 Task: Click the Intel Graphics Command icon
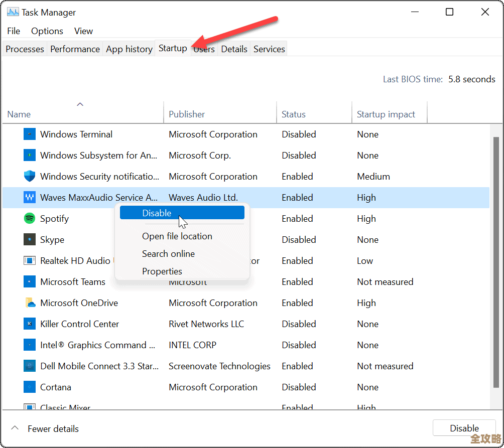(30, 345)
